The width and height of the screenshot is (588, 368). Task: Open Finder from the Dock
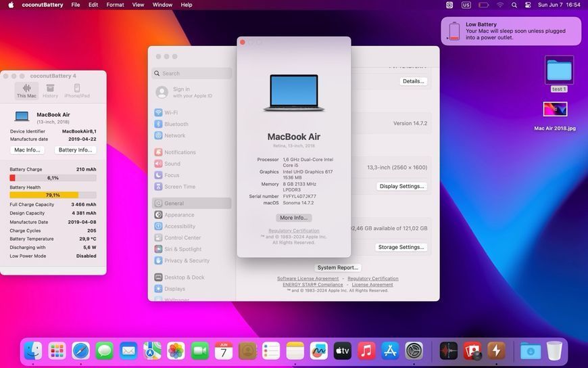coord(33,351)
